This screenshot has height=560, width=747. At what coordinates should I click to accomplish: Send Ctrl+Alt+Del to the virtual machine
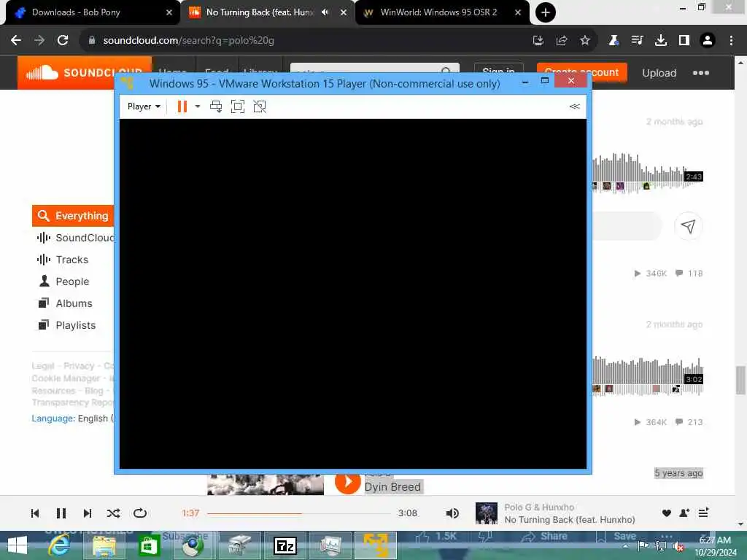[216, 106]
